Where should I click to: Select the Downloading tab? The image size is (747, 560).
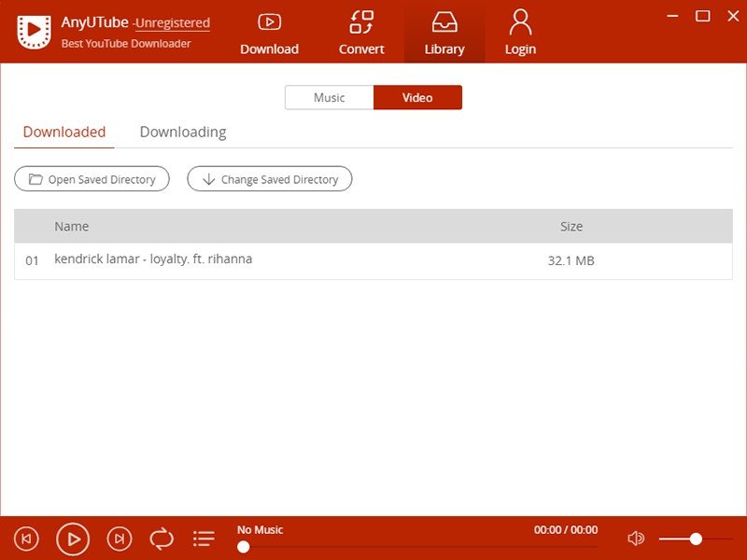coord(183,133)
